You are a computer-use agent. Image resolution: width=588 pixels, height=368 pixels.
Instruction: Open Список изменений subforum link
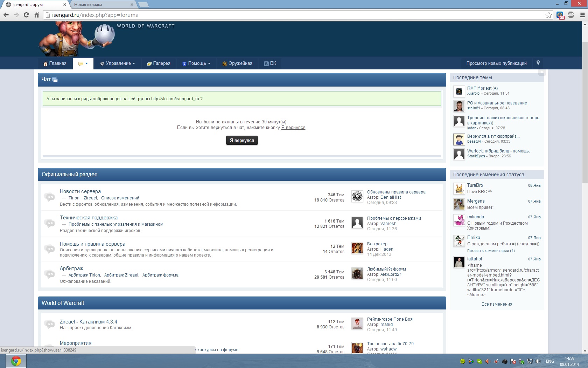(120, 198)
